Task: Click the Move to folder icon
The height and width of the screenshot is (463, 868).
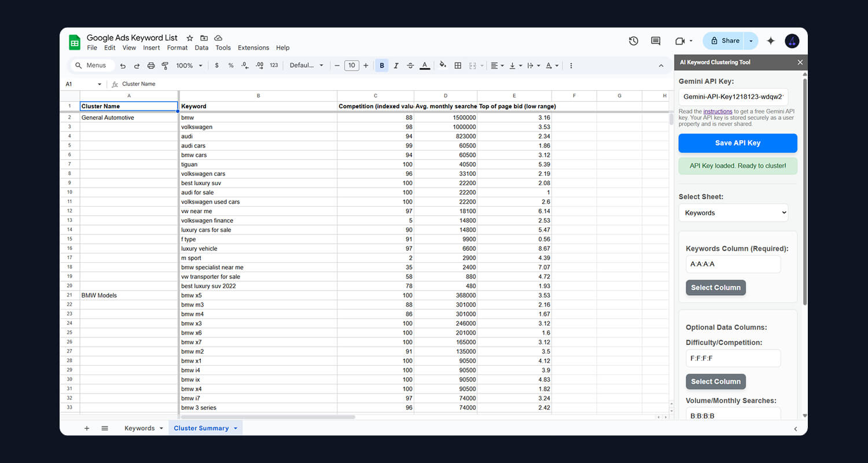Action: pyautogui.click(x=204, y=38)
